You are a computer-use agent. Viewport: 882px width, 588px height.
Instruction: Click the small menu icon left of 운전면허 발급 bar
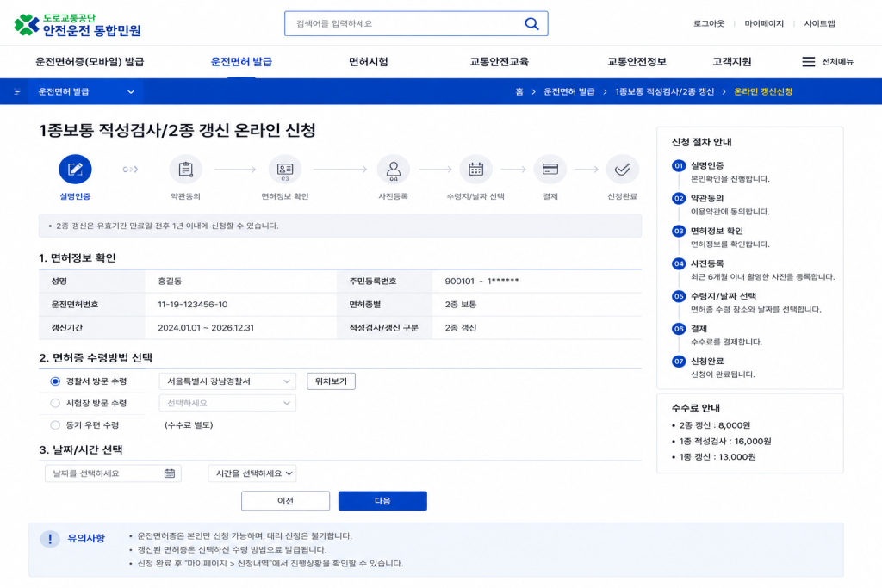17,91
